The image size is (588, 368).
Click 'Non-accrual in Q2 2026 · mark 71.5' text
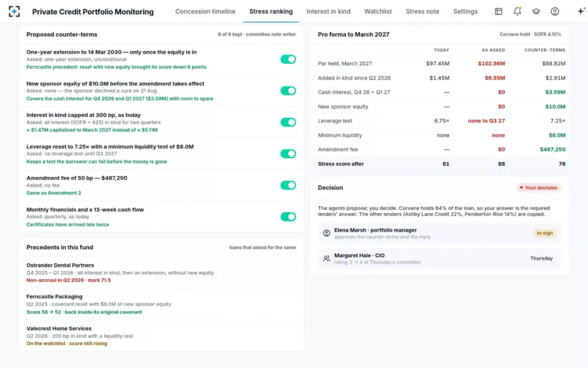(69, 280)
